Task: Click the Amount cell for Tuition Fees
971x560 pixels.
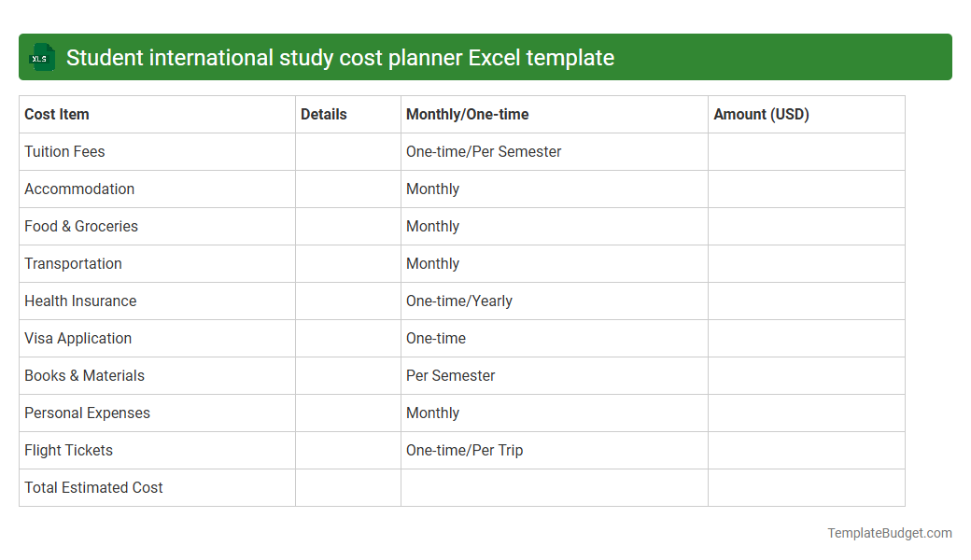Action: pyautogui.click(x=806, y=151)
